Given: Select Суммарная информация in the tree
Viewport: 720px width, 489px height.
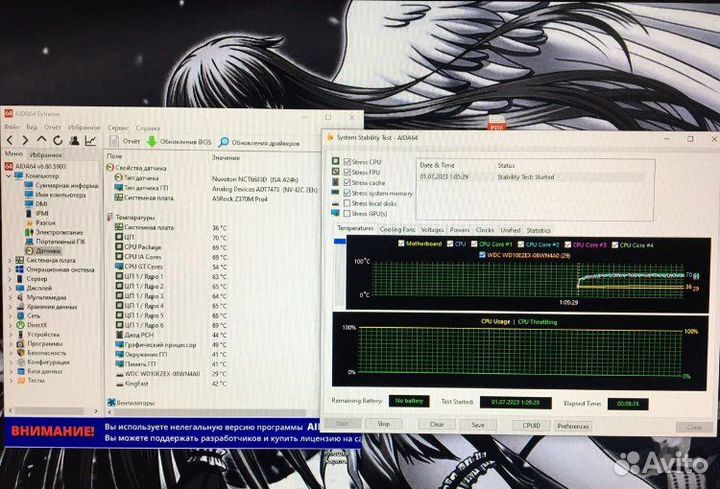Looking at the screenshot, I should tap(62, 185).
